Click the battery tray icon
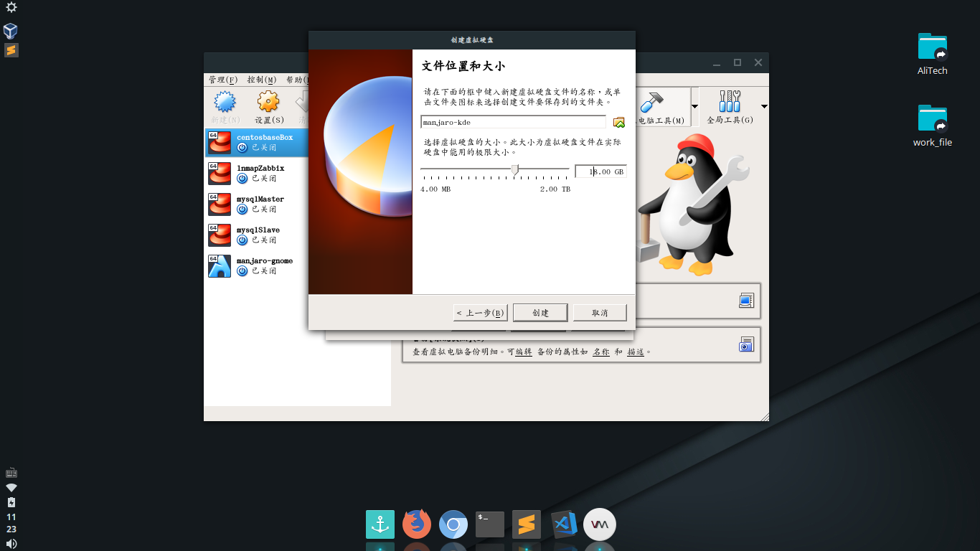Viewport: 980px width, 551px height. pyautogui.click(x=11, y=502)
